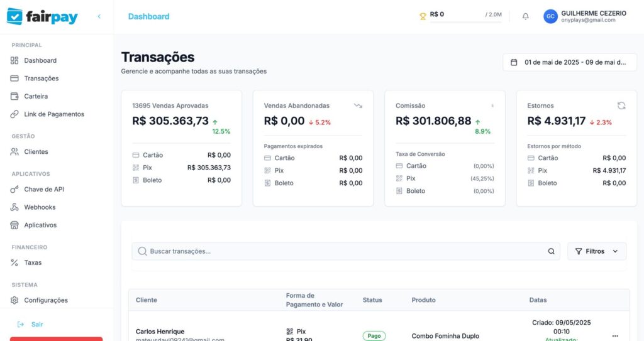
Task: Click the GC user avatar
Action: click(x=550, y=16)
